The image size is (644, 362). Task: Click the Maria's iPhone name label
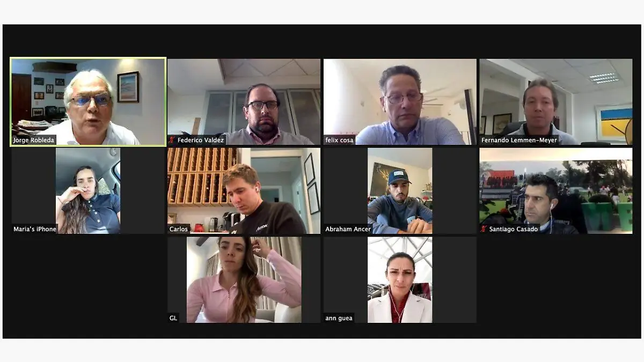point(35,229)
